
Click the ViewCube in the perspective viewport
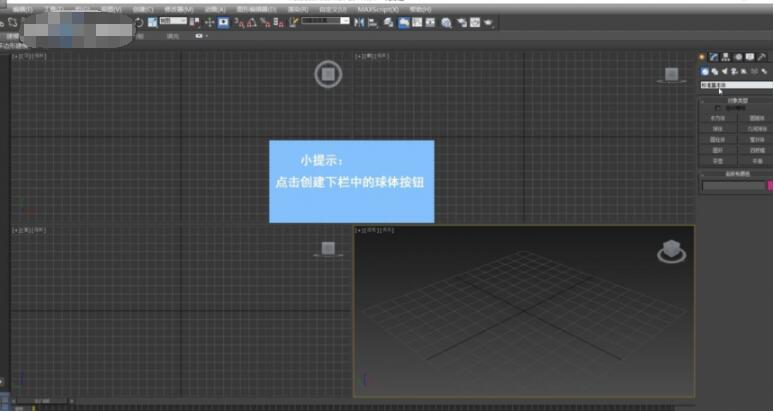(x=671, y=252)
